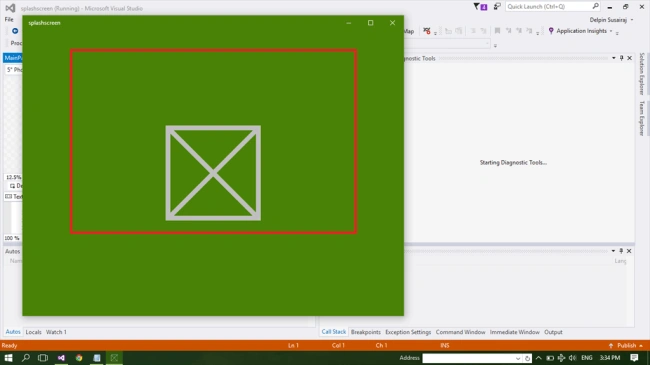This screenshot has height=365, width=650.
Task: Click the Visual Studio logo icon
Action: [x=10, y=8]
